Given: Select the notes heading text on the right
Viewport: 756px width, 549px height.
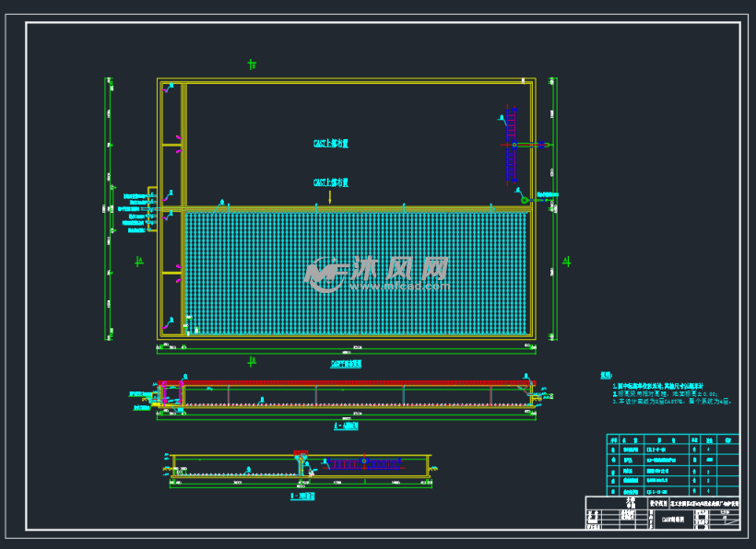Looking at the screenshot, I should [x=606, y=376].
